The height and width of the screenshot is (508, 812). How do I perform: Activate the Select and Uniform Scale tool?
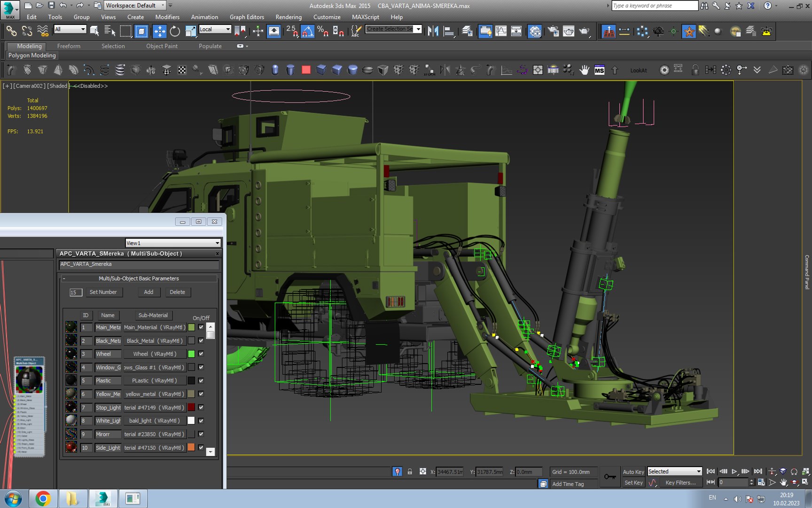190,31
